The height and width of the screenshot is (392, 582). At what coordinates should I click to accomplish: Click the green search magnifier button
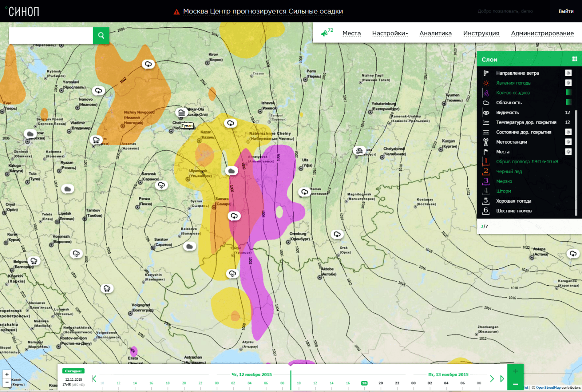tap(101, 35)
